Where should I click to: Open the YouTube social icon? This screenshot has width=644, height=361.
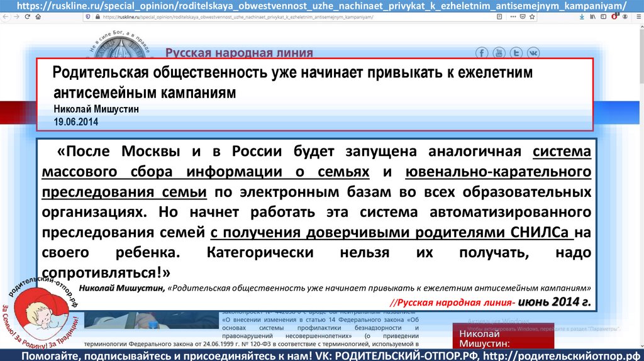(499, 53)
